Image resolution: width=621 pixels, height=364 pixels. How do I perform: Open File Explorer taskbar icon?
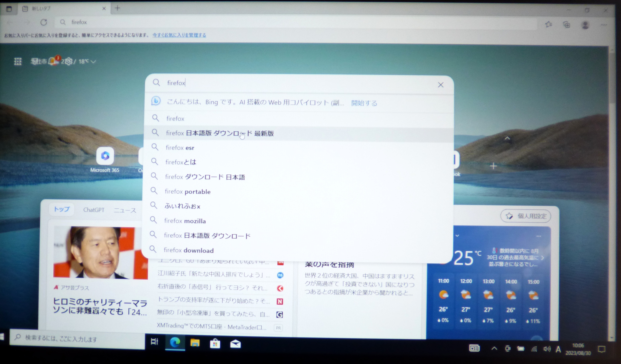(x=195, y=343)
